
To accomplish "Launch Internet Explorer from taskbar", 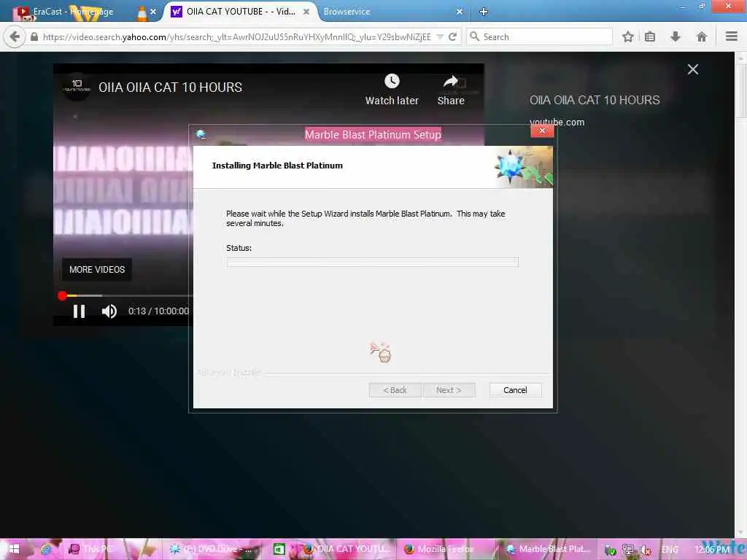I will tap(46, 549).
